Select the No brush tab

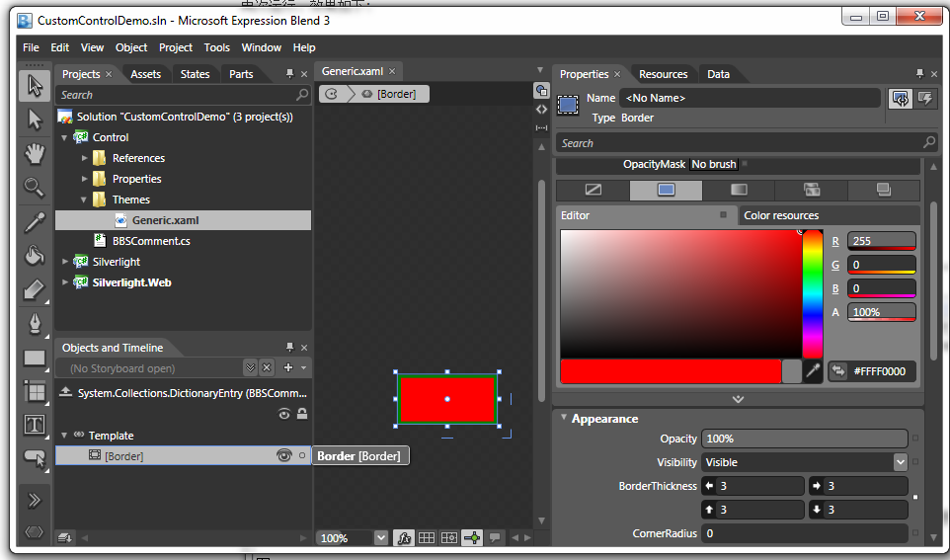click(594, 190)
